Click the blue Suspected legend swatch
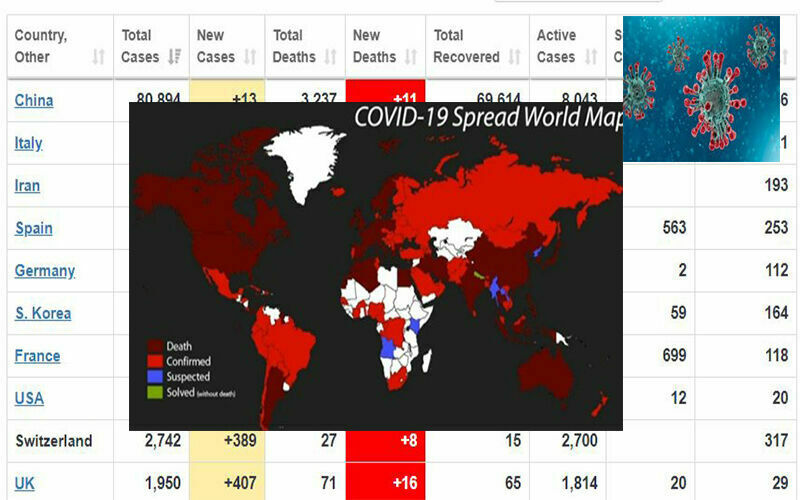Viewport: 800px width, 500px height. coord(153,376)
